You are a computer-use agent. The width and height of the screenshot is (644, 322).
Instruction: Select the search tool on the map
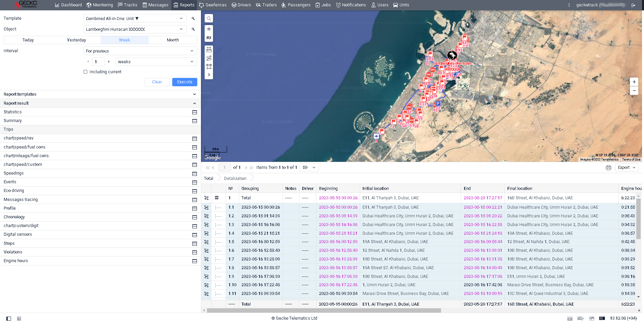tap(209, 18)
